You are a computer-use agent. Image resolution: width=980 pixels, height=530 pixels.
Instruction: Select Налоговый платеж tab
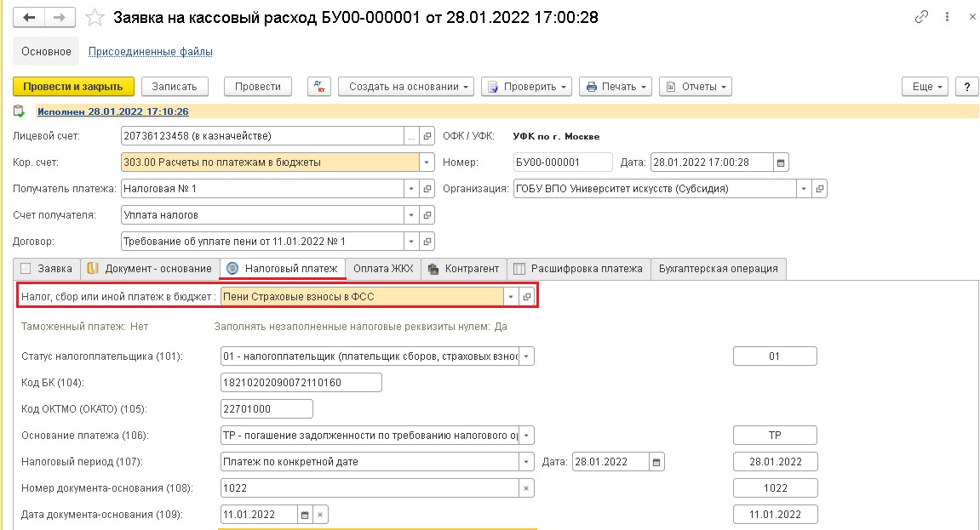point(283,269)
